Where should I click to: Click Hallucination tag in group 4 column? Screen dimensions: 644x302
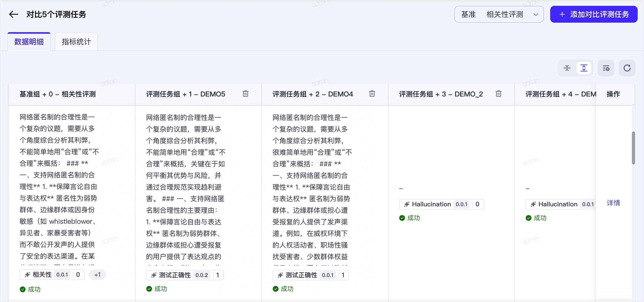[x=561, y=204]
